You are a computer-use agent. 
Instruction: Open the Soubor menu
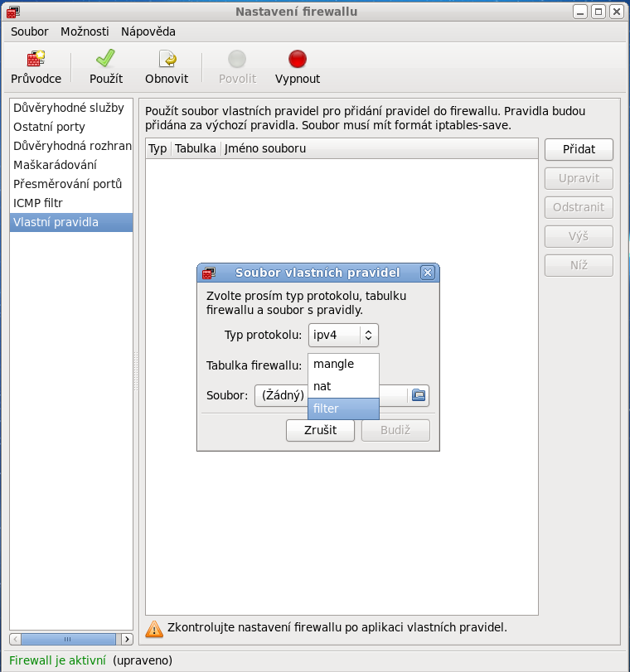click(x=30, y=31)
